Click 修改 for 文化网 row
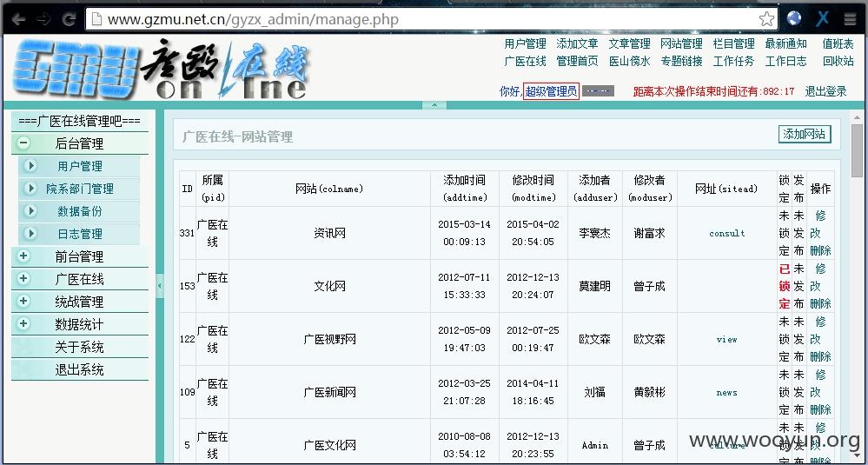The width and height of the screenshot is (868, 465). 818,277
